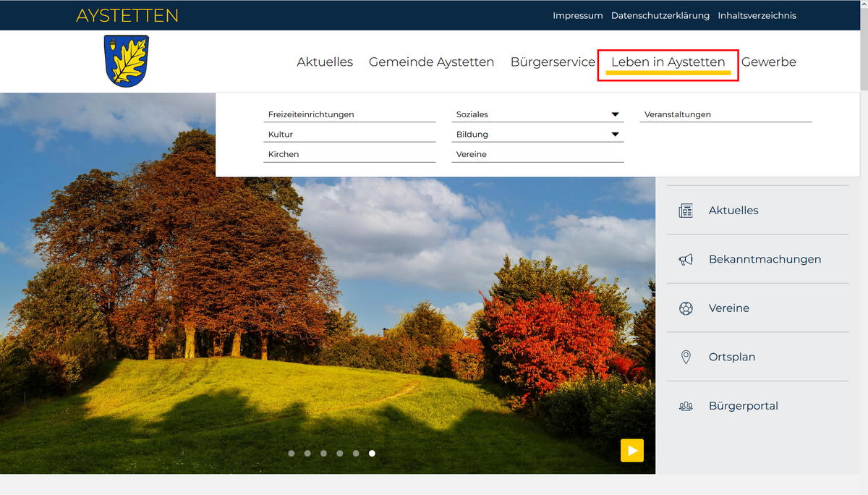Click the map pin icon beside Ortsplan
This screenshot has width=868, height=495.
(686, 357)
